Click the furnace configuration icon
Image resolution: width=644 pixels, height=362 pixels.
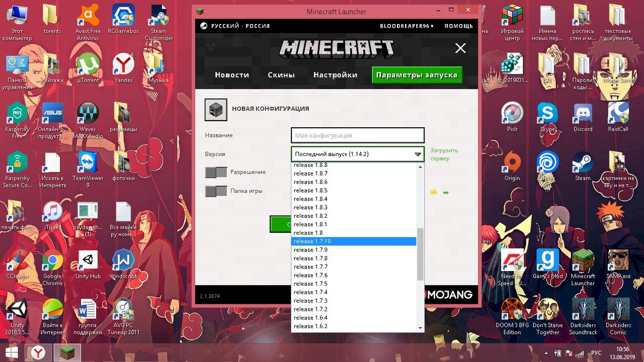tap(216, 110)
